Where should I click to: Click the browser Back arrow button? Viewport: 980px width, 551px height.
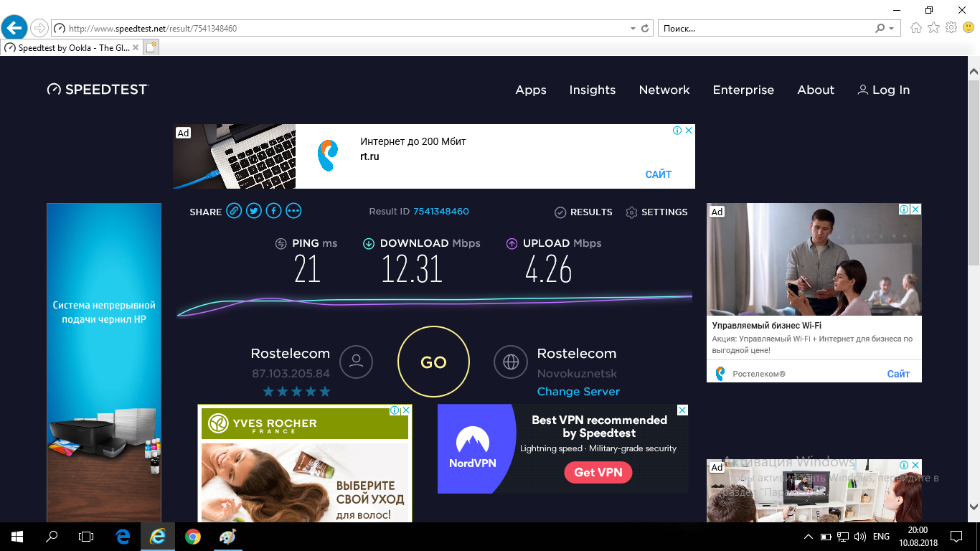point(14,28)
